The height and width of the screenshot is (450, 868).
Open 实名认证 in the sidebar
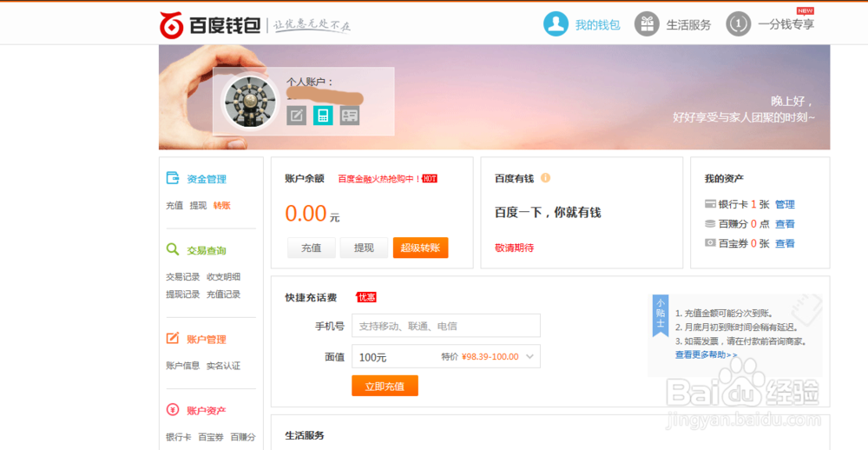pyautogui.click(x=224, y=366)
